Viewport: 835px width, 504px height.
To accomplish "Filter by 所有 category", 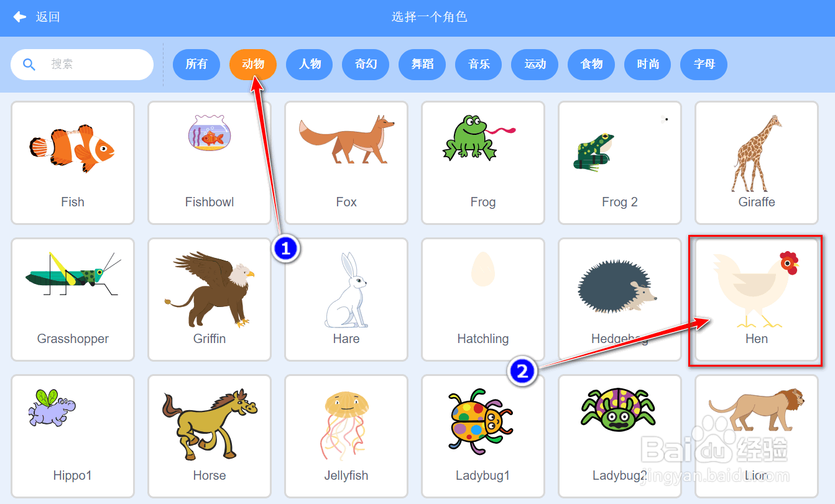I will pyautogui.click(x=196, y=64).
